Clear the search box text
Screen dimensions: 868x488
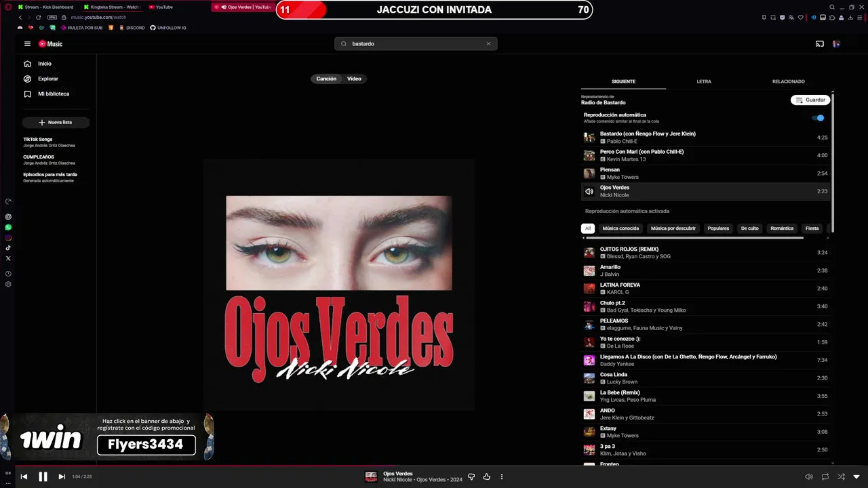488,43
